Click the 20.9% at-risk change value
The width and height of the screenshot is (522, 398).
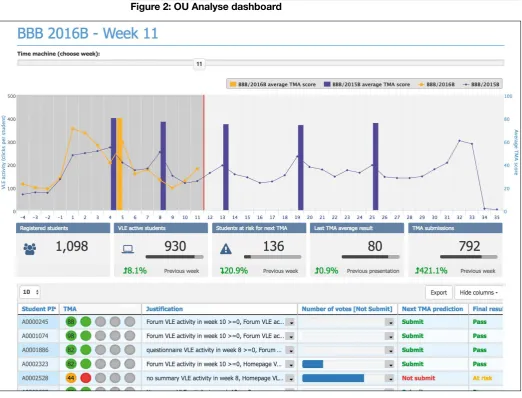[234, 271]
